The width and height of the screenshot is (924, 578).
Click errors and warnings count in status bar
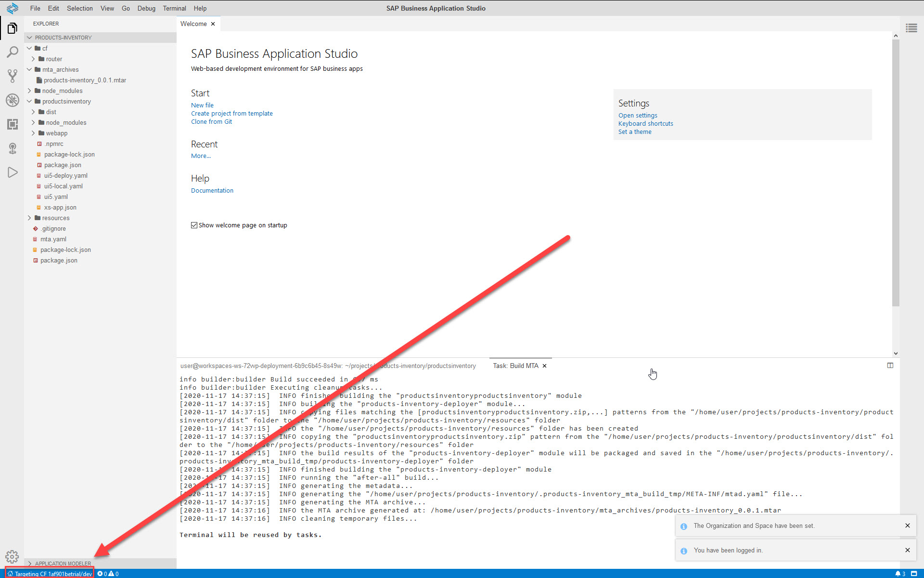[108, 574]
